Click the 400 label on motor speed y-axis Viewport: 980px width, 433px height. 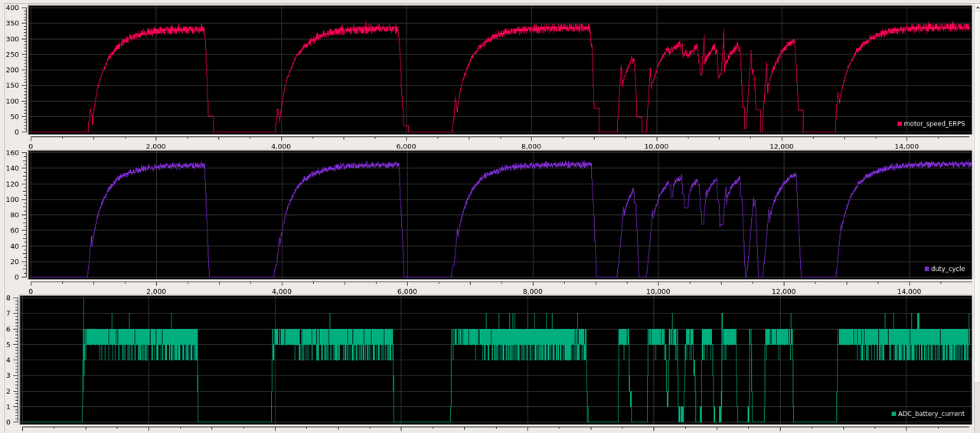[14, 8]
